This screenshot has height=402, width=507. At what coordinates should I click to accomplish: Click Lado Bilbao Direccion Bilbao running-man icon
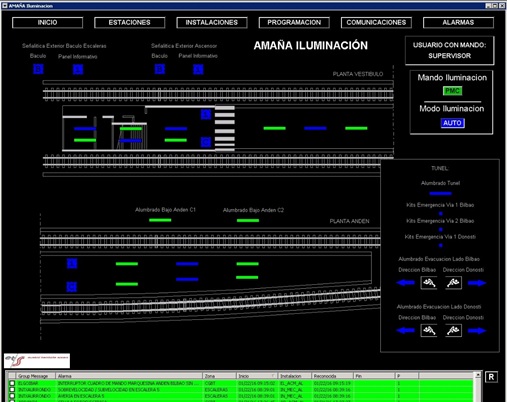(429, 283)
